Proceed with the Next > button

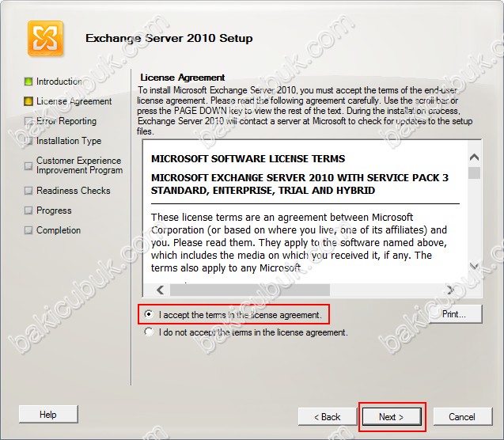point(392,417)
